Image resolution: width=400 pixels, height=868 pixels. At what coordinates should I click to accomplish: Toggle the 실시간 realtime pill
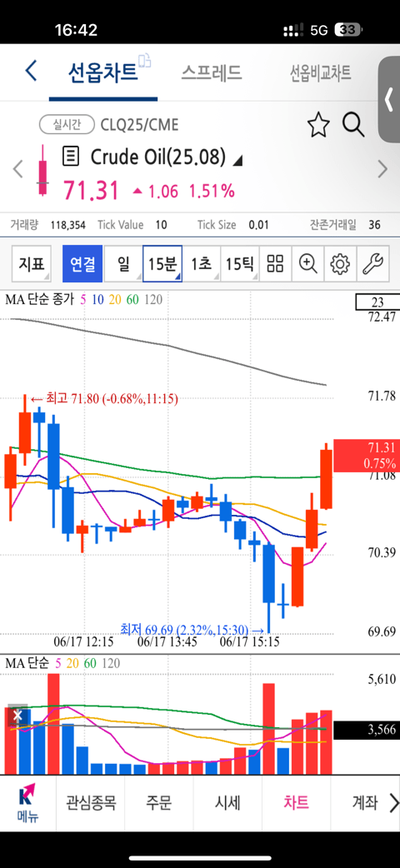tap(67, 125)
